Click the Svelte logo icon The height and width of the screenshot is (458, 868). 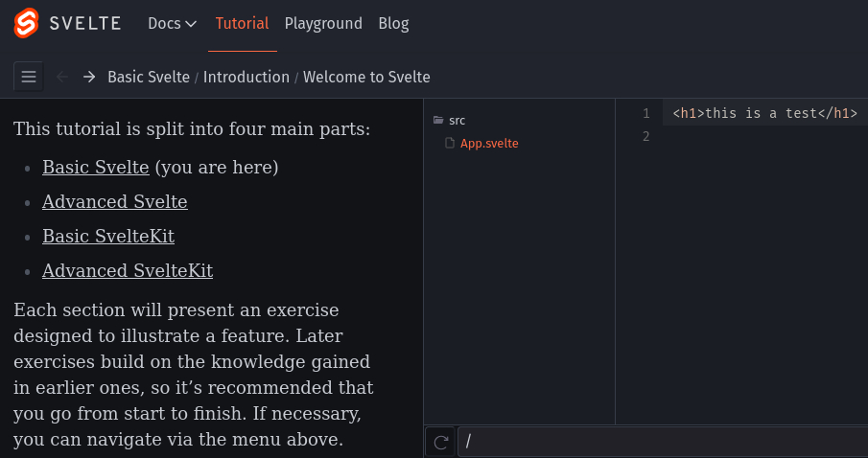point(26,23)
